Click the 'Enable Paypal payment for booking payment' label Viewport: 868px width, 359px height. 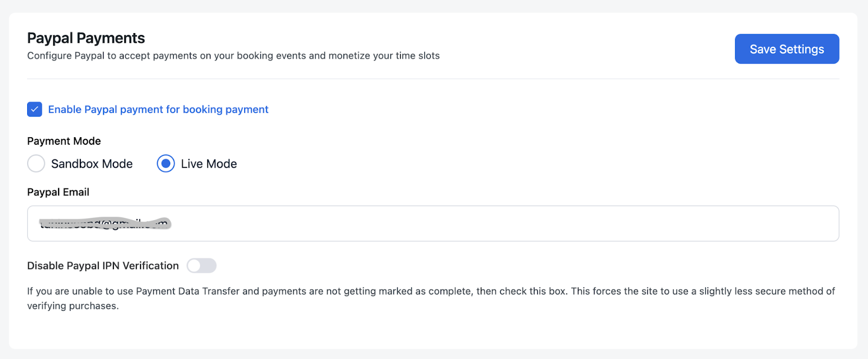(158, 110)
